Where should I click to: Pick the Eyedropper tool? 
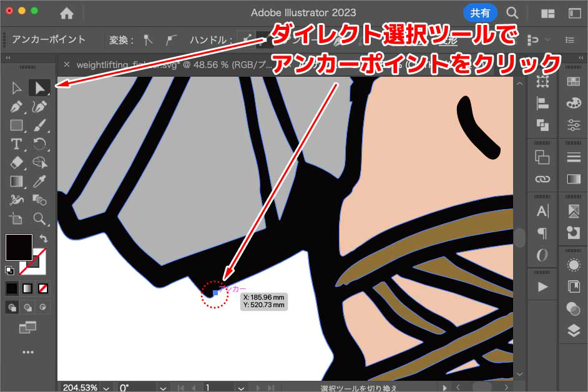40,182
